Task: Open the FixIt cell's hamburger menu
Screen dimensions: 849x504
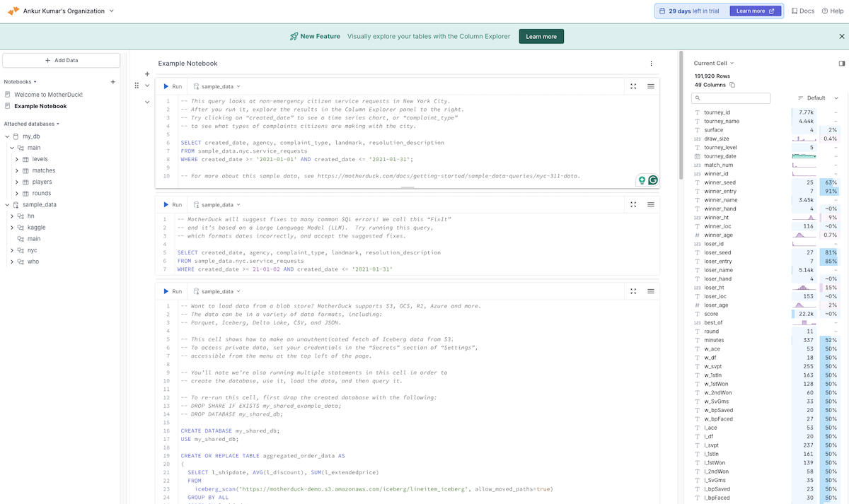Action: click(651, 205)
